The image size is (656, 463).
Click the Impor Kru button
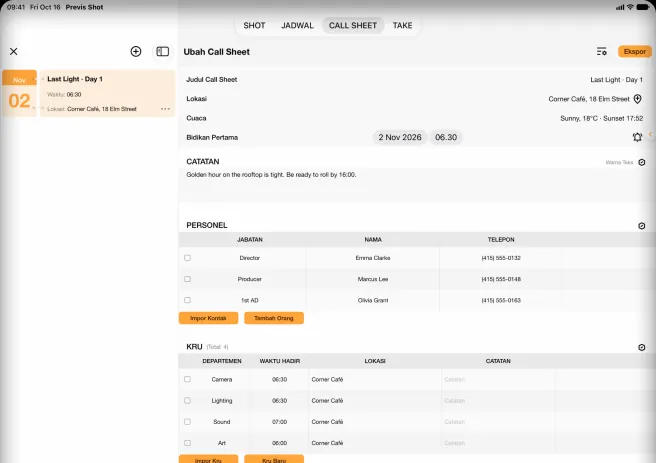coord(208,459)
